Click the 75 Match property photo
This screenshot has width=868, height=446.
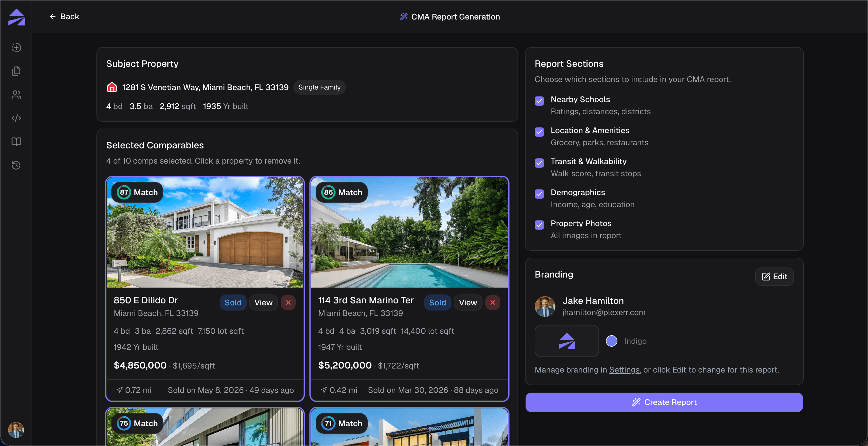point(205,427)
